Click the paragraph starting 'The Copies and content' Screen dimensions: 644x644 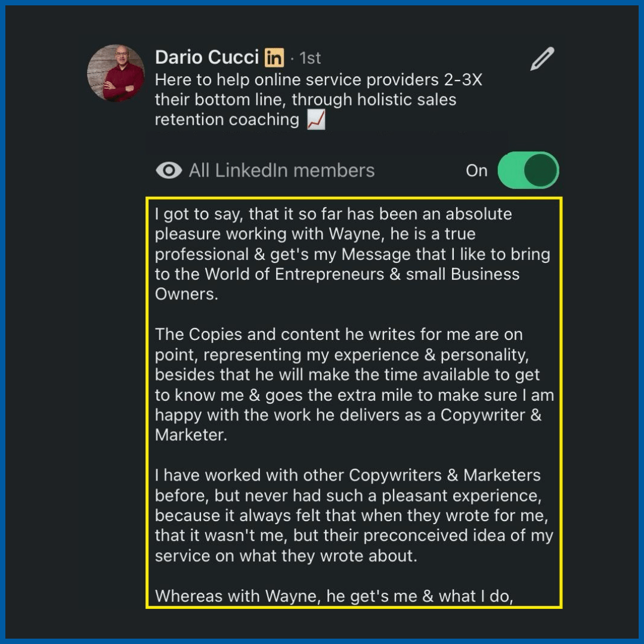[354, 385]
